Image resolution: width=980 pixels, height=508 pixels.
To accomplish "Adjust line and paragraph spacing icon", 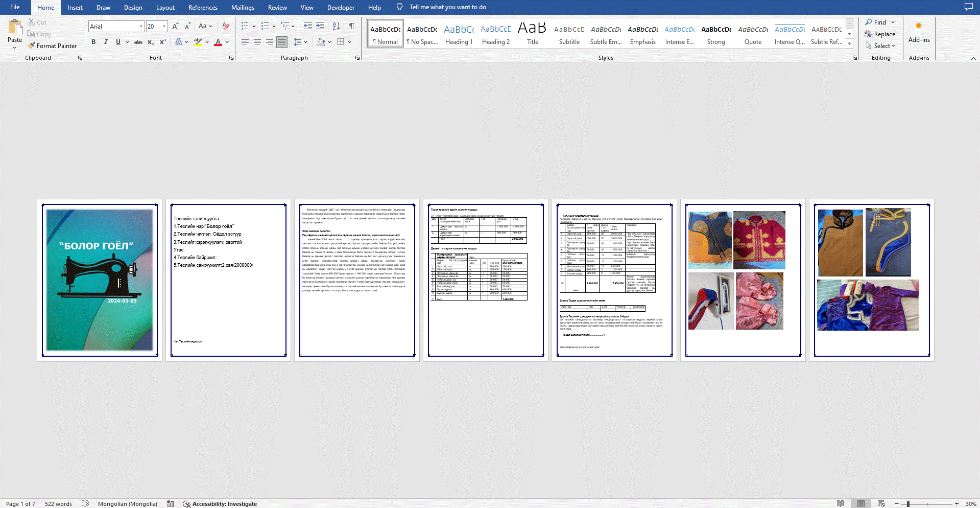I will pos(298,42).
